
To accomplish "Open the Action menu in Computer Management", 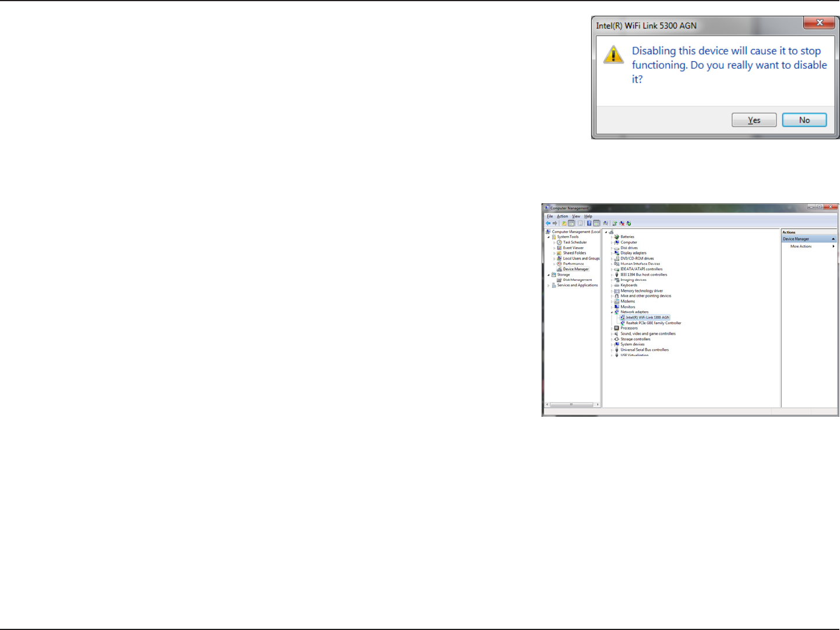I will tap(563, 216).
